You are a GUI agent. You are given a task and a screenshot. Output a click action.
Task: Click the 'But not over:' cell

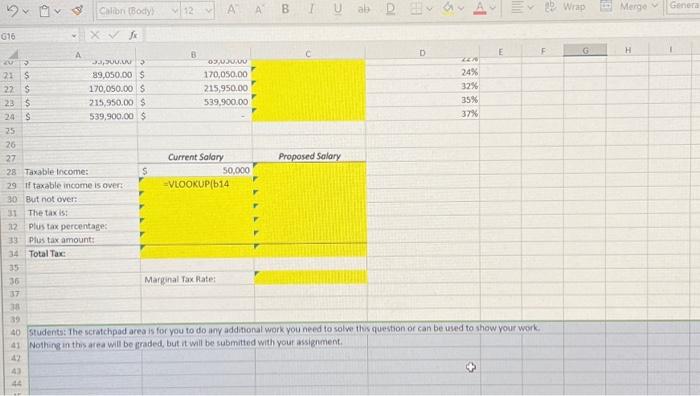(81, 199)
